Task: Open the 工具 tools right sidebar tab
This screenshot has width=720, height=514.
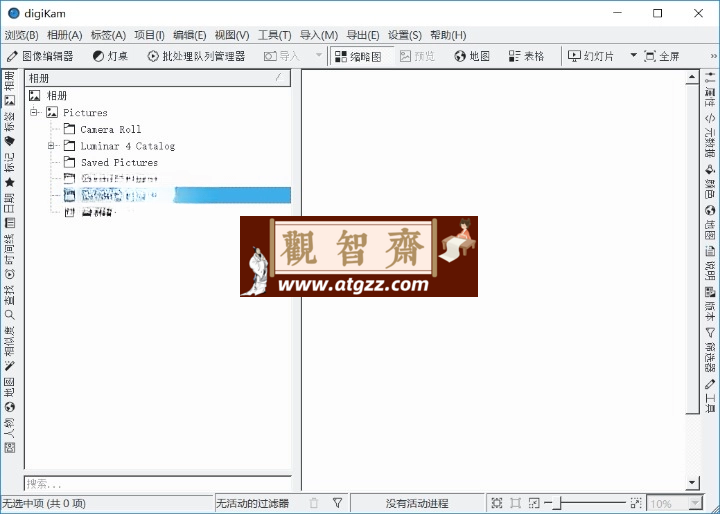Action: [x=710, y=395]
